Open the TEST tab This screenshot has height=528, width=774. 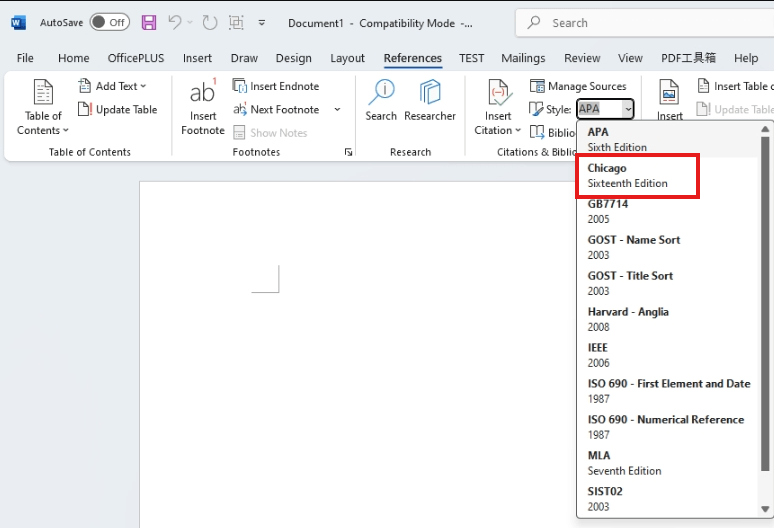tap(471, 58)
